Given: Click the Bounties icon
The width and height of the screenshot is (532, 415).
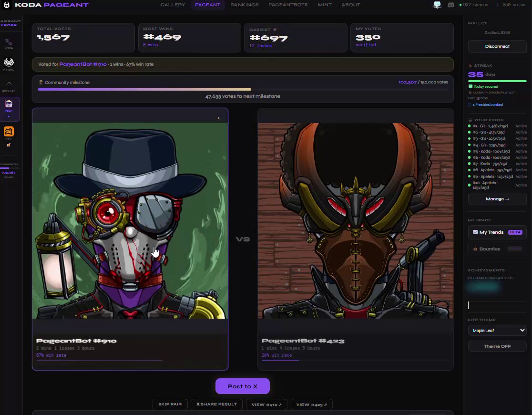Looking at the screenshot, I should (475, 249).
